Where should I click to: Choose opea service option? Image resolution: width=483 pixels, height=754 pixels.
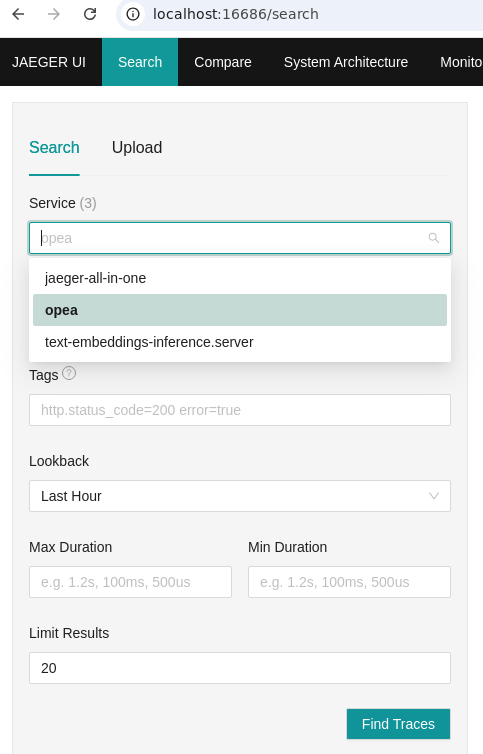pyautogui.click(x=240, y=310)
